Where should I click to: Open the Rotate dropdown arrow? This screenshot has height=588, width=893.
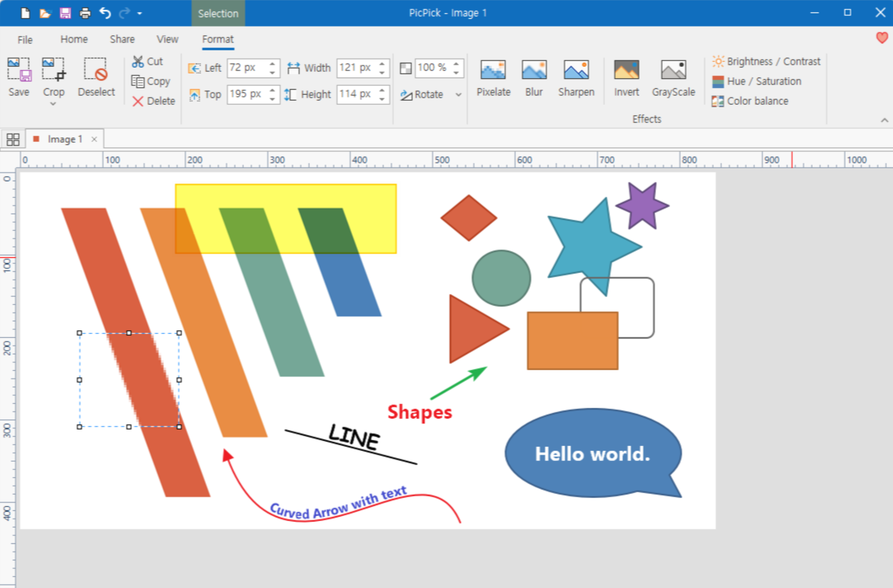point(458,95)
